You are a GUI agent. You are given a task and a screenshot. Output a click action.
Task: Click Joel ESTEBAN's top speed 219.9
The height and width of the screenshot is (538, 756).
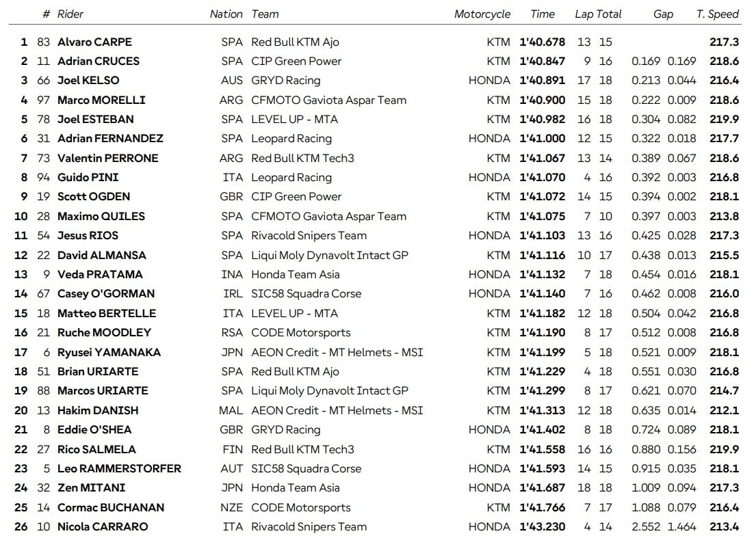[724, 120]
